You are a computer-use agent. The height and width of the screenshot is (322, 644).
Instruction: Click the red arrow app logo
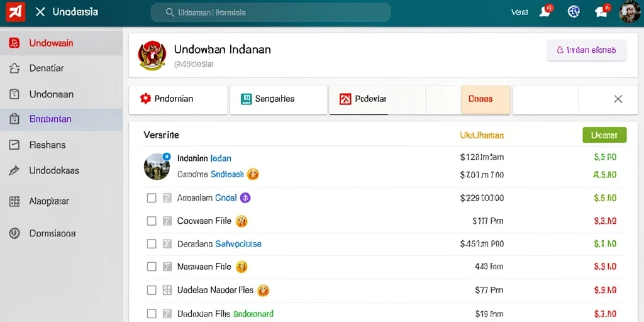click(x=16, y=12)
